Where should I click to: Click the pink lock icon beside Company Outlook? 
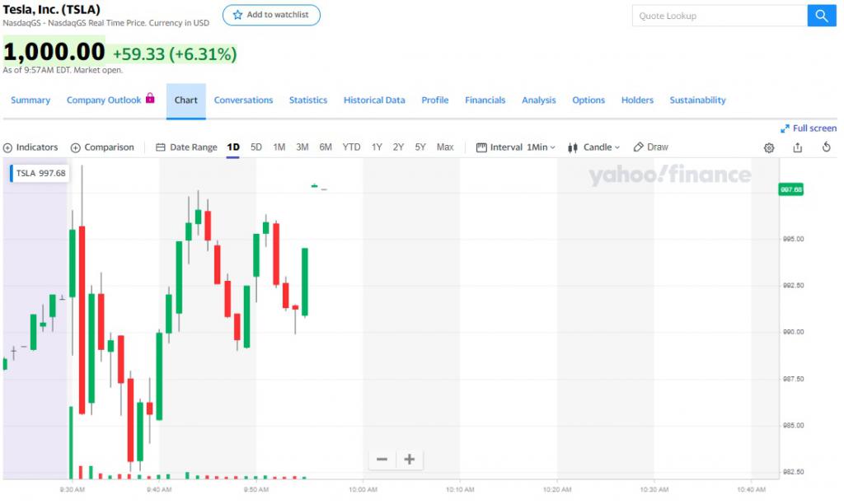point(150,98)
